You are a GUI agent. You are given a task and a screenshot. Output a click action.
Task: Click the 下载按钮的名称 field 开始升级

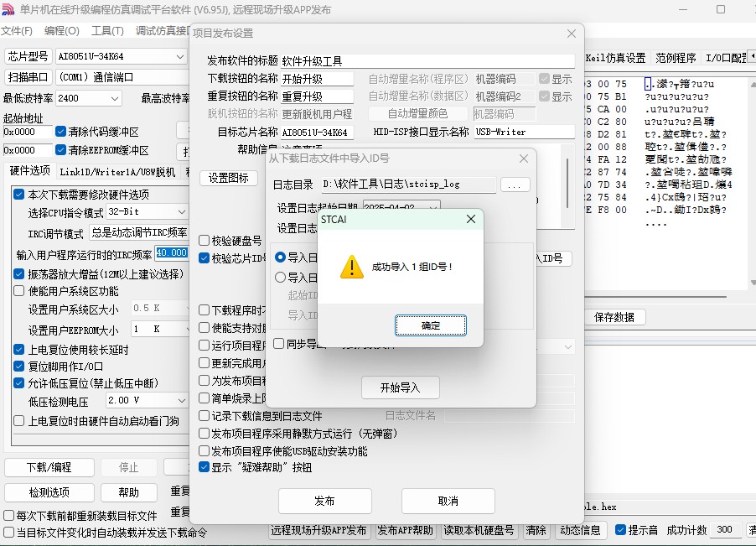pyautogui.click(x=318, y=79)
